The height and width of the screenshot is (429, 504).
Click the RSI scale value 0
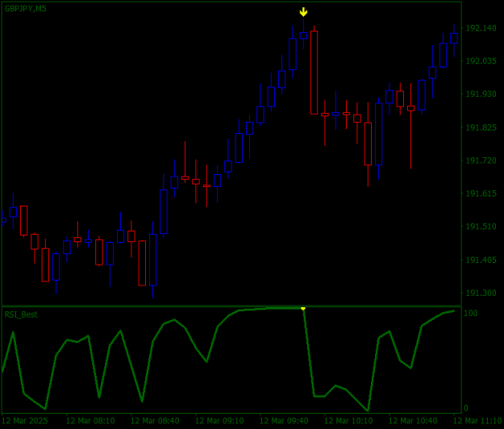click(466, 408)
